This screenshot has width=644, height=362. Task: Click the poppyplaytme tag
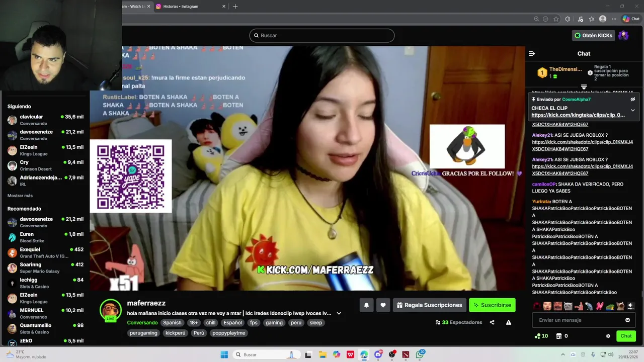pyautogui.click(x=228, y=333)
